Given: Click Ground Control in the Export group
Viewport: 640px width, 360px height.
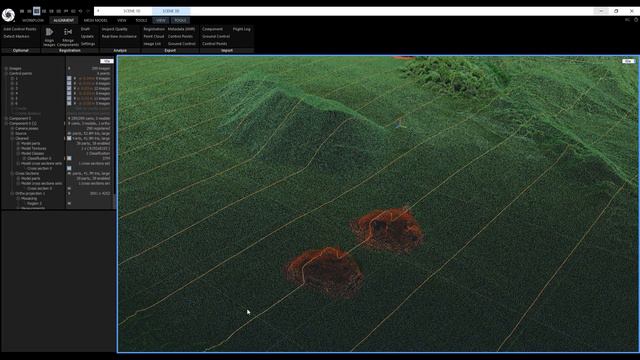Looking at the screenshot, I should click(x=182, y=44).
